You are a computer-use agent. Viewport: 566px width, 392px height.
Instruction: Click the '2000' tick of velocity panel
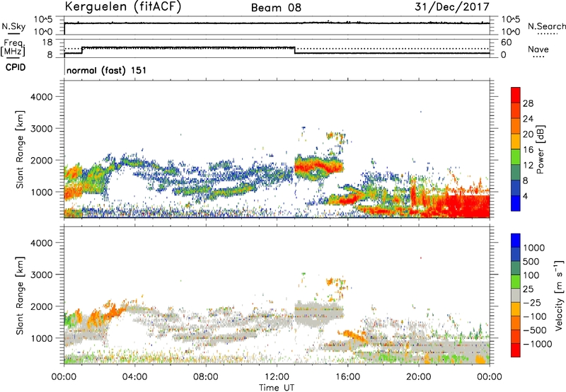pos(41,306)
